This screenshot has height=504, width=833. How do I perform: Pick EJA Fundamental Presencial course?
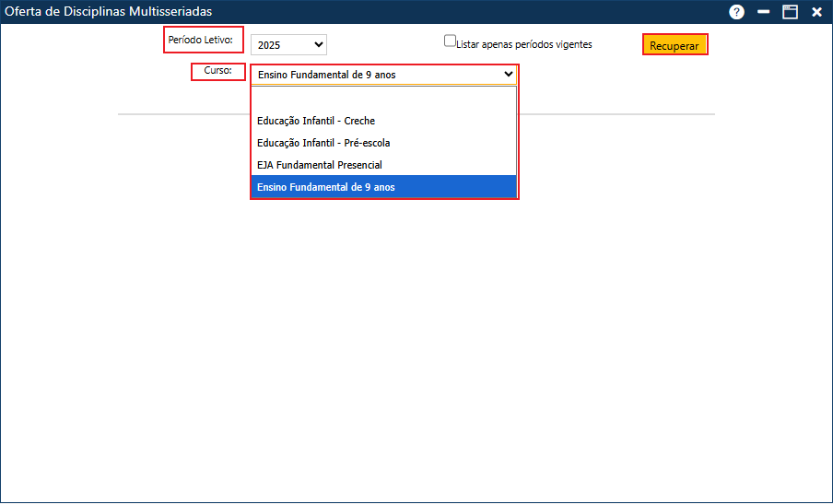pos(319,165)
